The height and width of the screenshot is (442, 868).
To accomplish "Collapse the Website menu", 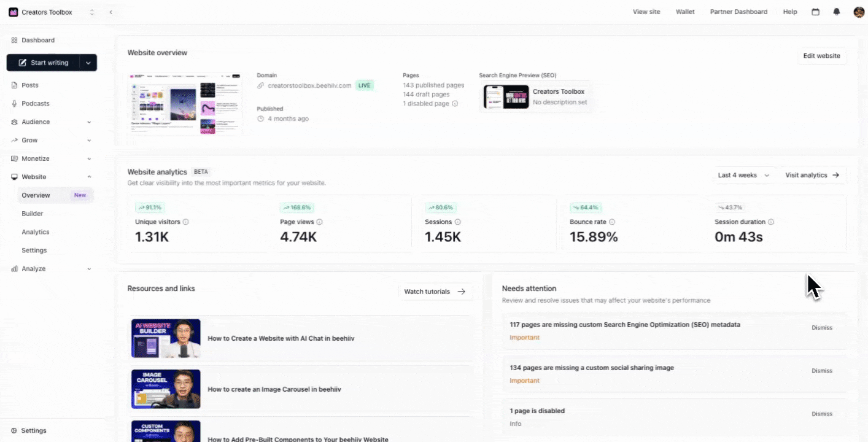I will click(52, 177).
